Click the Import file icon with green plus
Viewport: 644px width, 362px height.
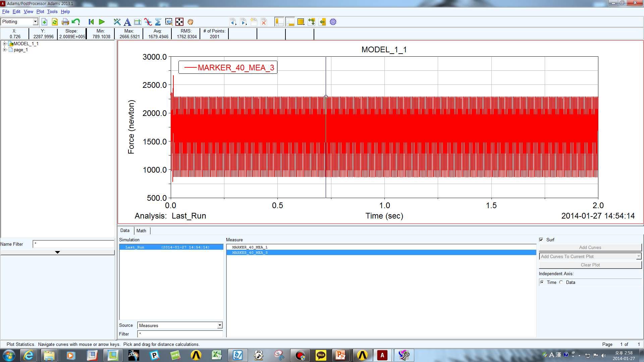[44, 22]
